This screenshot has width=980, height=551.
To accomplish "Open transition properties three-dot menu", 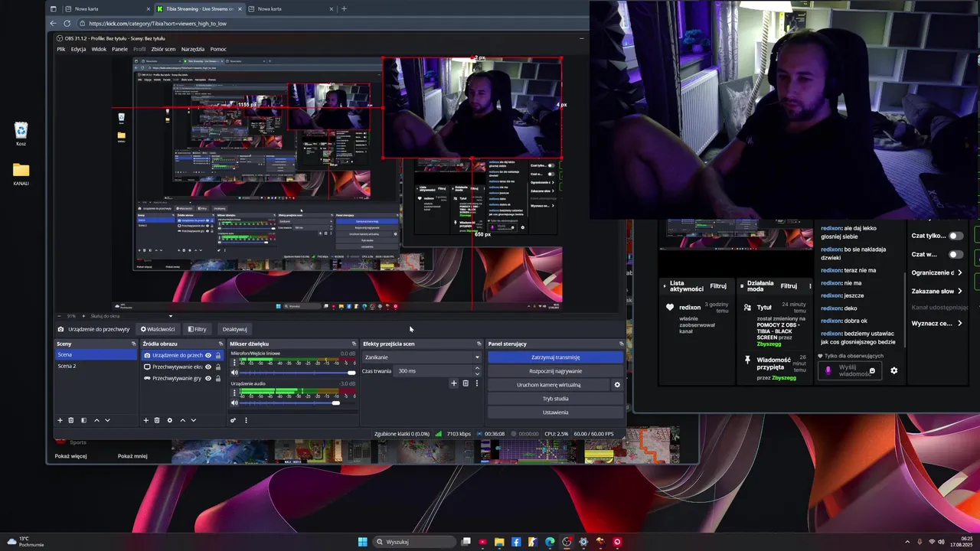I will 476,383.
